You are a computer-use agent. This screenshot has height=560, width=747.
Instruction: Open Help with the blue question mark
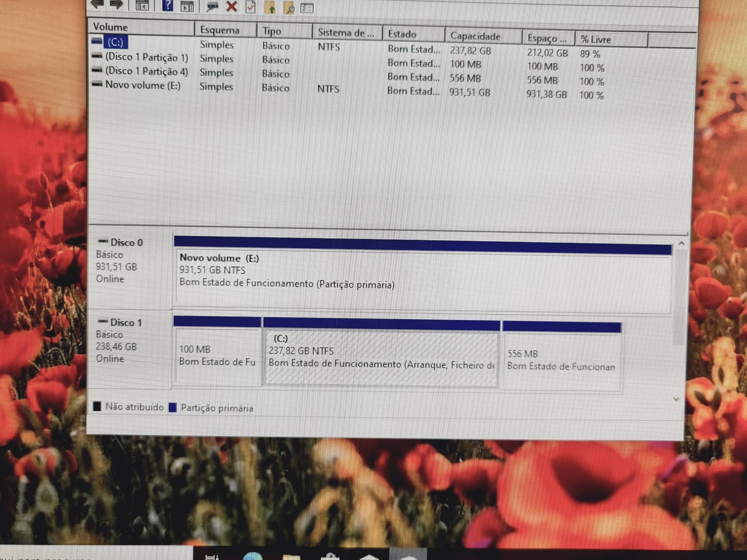click(x=168, y=5)
